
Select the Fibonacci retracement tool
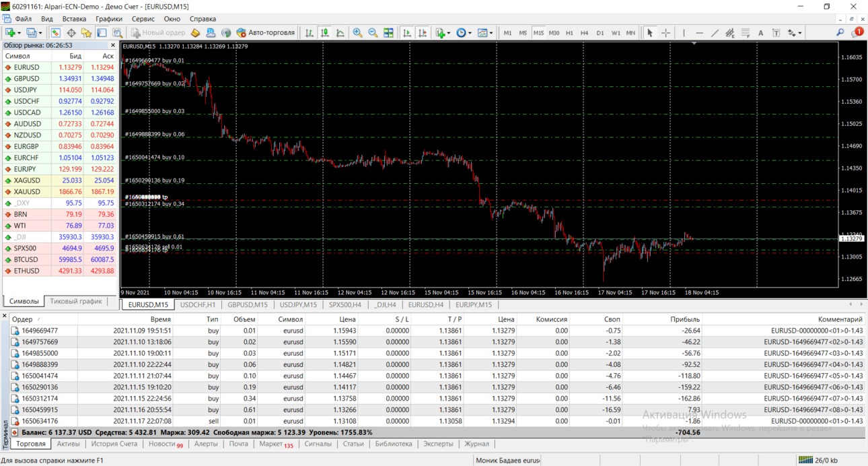tap(746, 32)
